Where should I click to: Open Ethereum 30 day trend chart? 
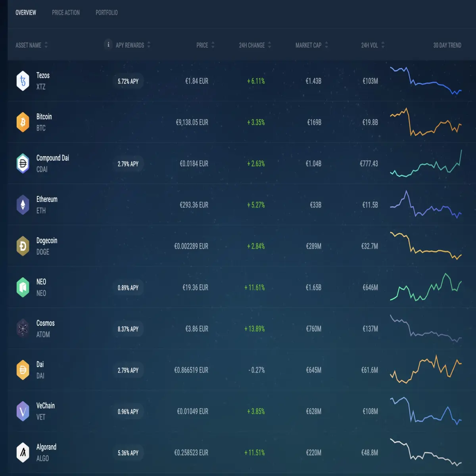pyautogui.click(x=426, y=204)
